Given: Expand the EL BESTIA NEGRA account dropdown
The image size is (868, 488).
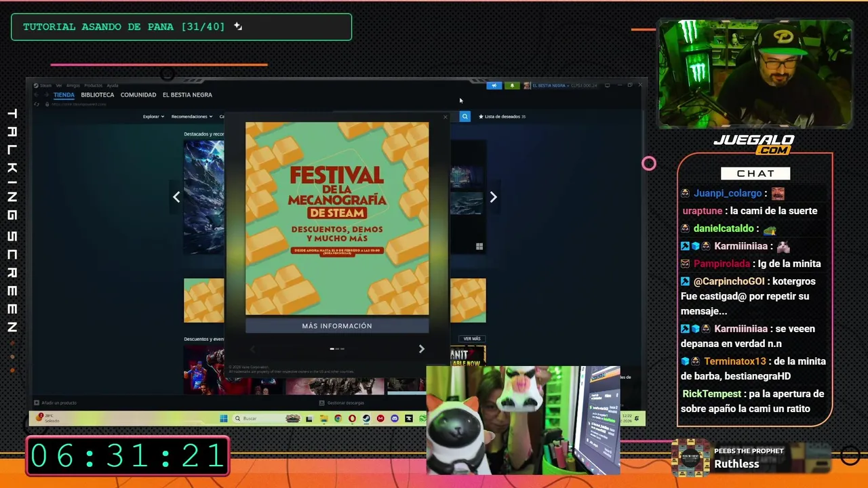Looking at the screenshot, I should pyautogui.click(x=549, y=85).
